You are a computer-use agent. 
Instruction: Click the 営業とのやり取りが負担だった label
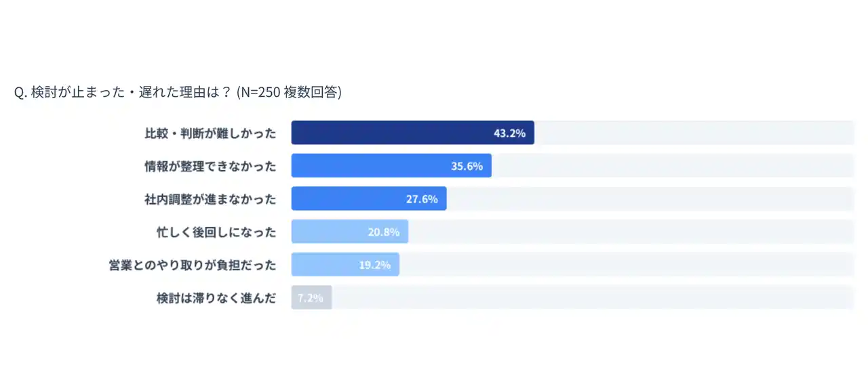point(193,265)
